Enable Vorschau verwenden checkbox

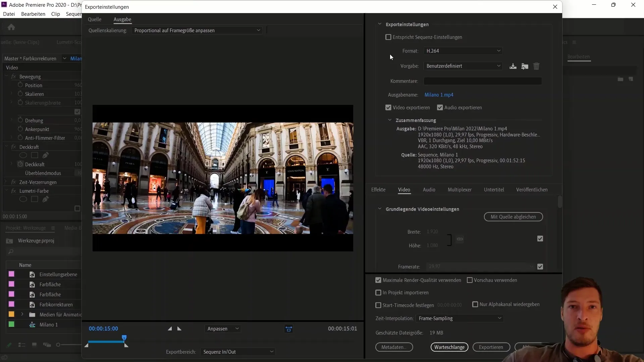(x=470, y=280)
